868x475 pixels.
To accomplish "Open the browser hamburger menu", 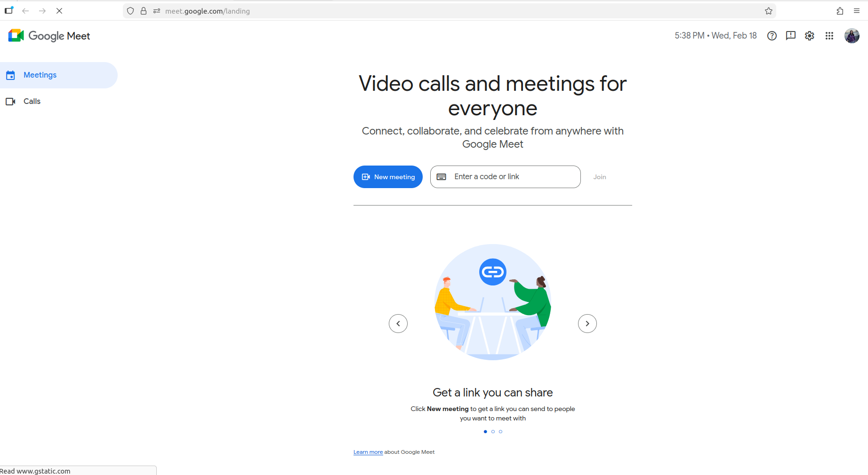I will click(x=857, y=11).
